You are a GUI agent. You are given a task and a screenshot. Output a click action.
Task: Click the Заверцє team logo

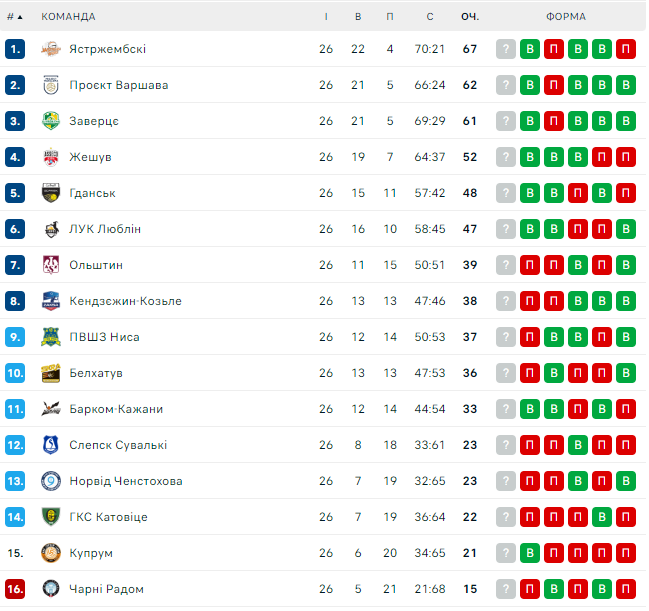pos(51,121)
